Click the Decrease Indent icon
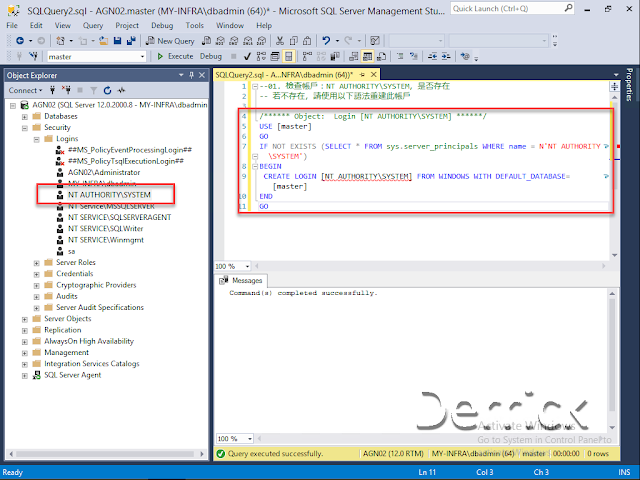 pyautogui.click(x=432, y=56)
